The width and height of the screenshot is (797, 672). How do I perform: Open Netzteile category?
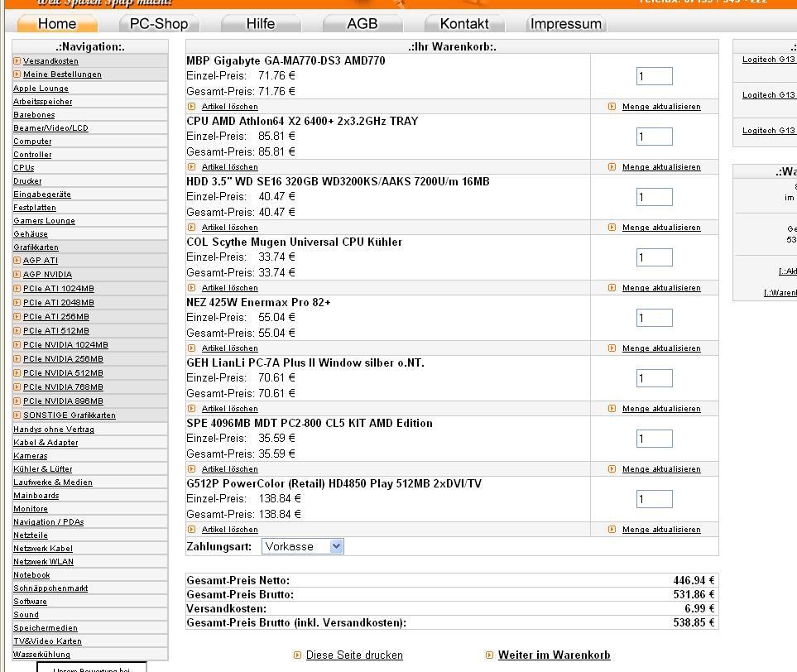31,535
